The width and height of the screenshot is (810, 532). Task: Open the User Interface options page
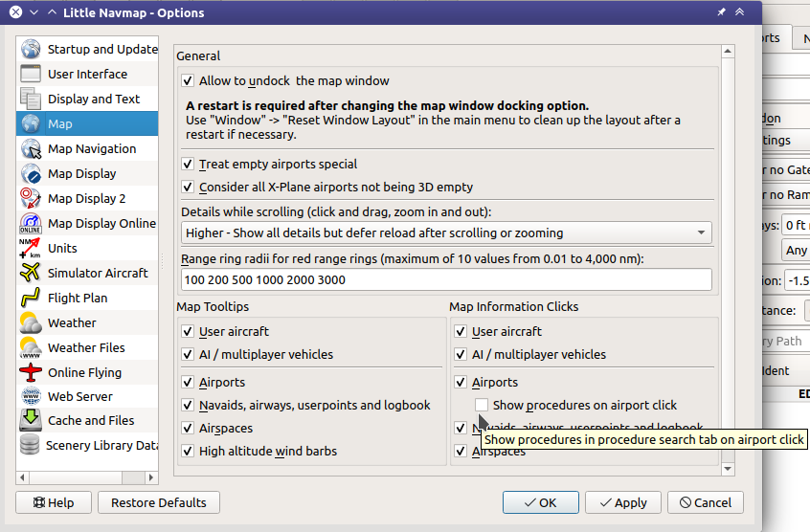click(87, 74)
